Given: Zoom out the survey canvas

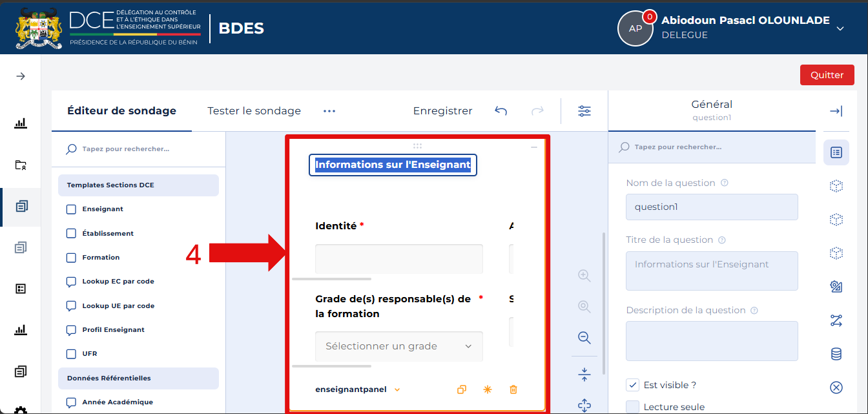Looking at the screenshot, I should point(584,337).
